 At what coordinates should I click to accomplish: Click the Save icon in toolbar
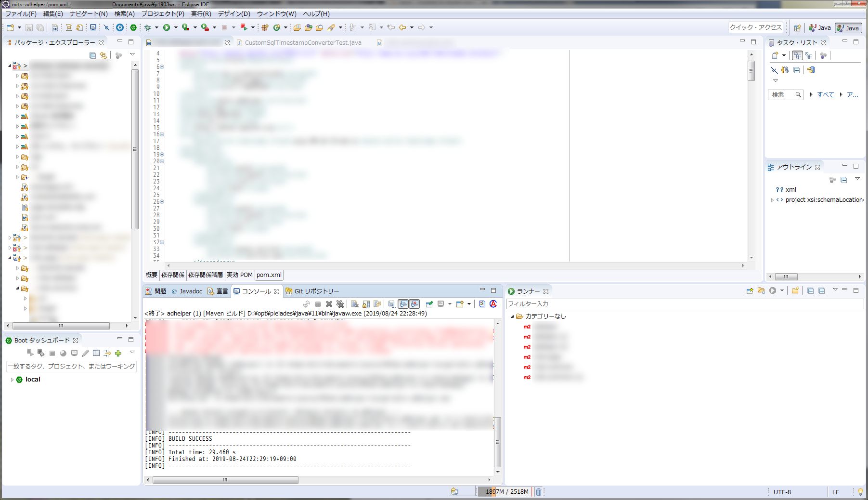(29, 27)
